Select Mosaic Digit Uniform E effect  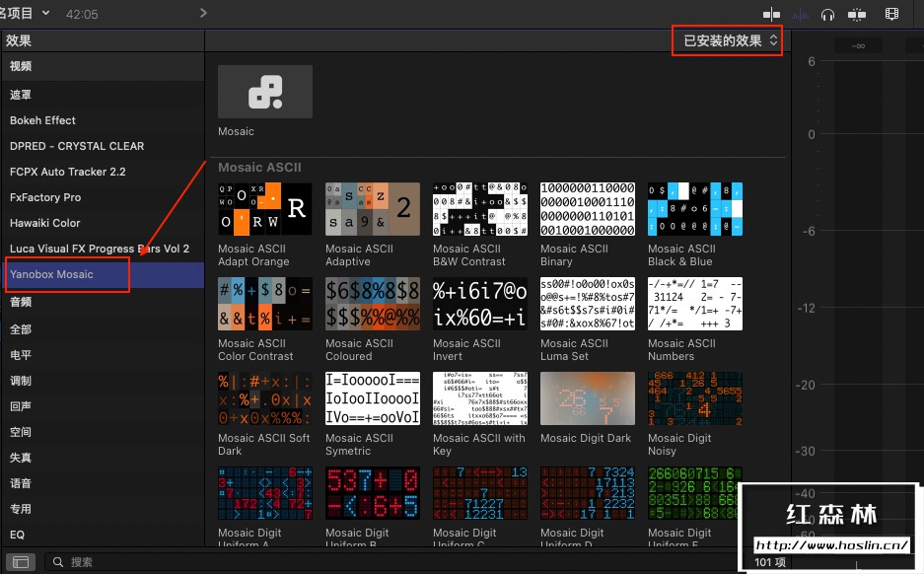[695, 493]
